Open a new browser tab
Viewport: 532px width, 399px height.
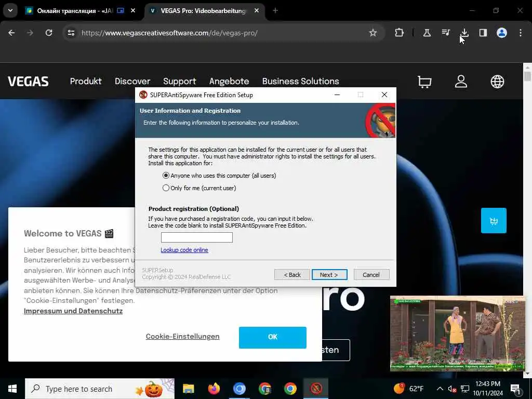coord(275,11)
